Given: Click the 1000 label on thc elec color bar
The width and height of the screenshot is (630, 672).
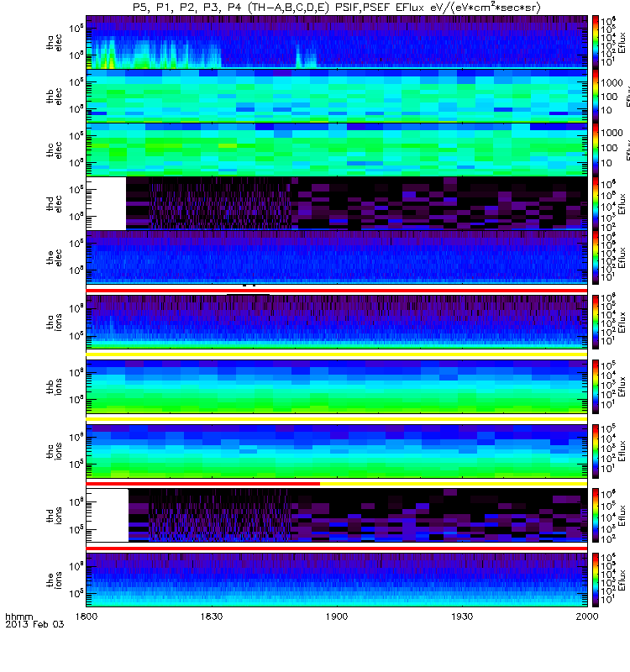Looking at the screenshot, I should pos(612,133).
